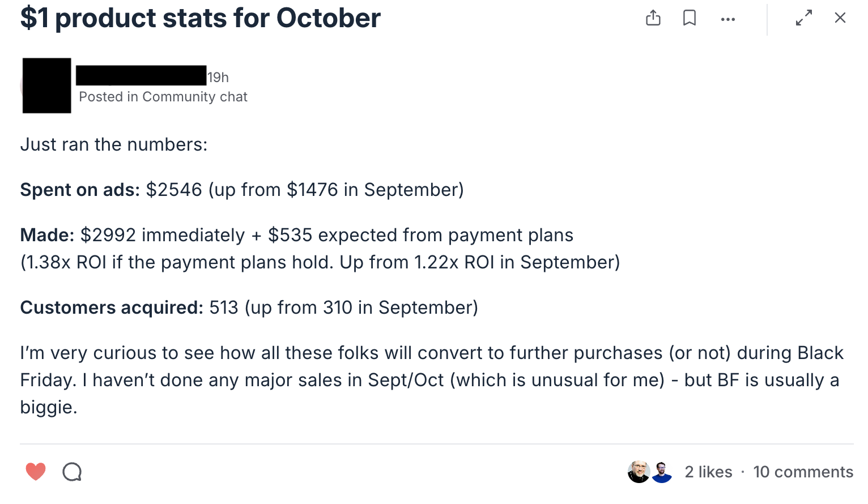Screen dimensions: 868x504
Task: Click the bold 'Made:' label
Action: coord(48,235)
